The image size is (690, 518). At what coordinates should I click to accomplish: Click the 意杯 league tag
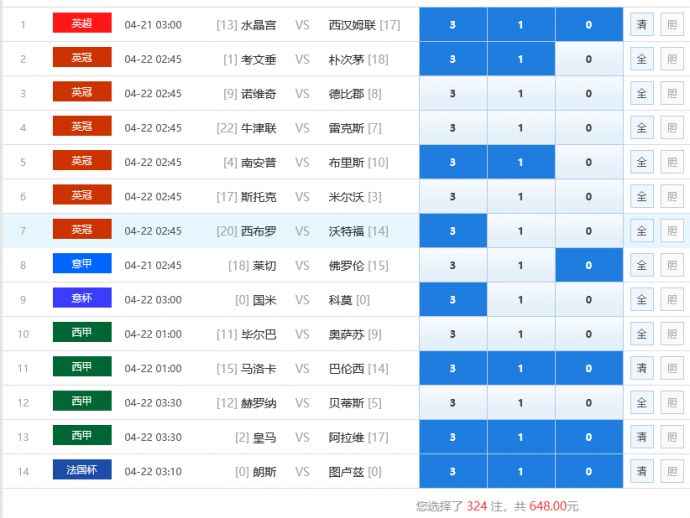coord(82,298)
